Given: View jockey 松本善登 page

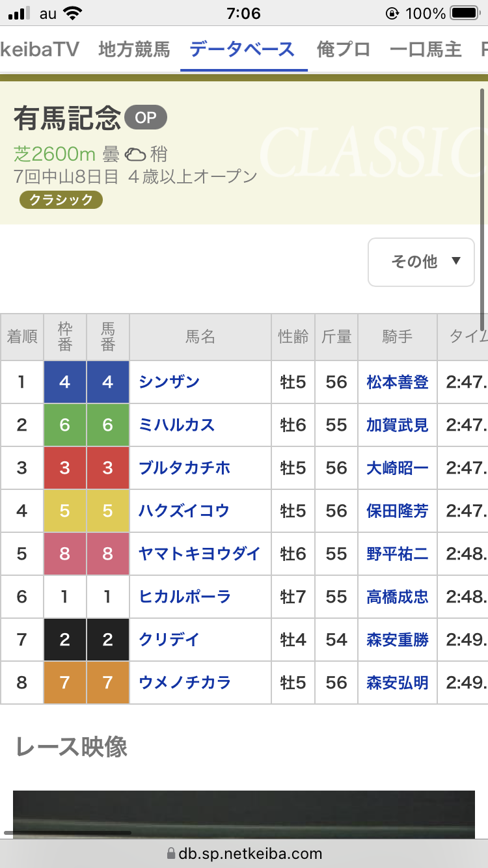Looking at the screenshot, I should (397, 382).
